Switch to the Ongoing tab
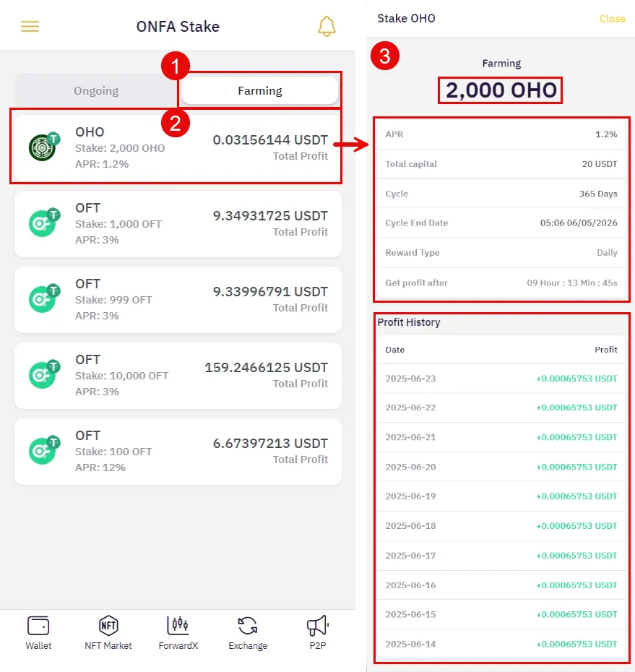 click(96, 91)
